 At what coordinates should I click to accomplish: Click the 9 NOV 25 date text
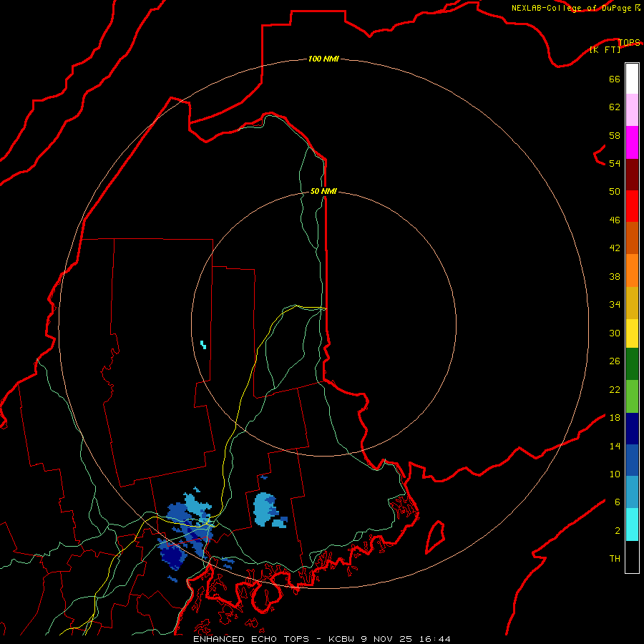coord(387,639)
